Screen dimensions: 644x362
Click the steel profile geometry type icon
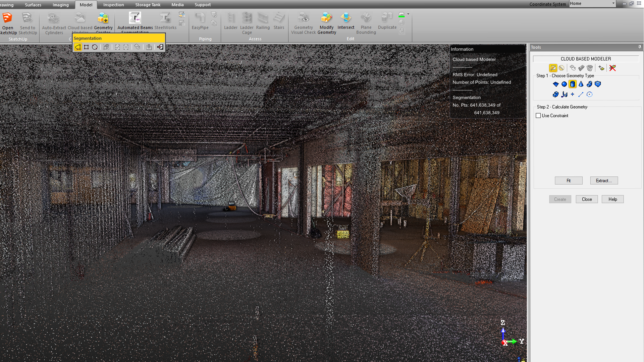click(x=564, y=95)
